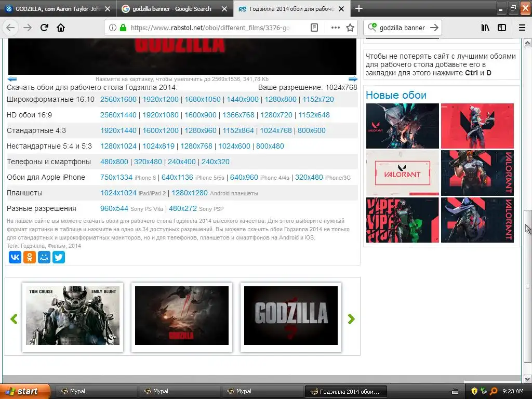Open the grey GODZILLA logo thumbnail
Viewport: 532px width, 399px height.
(x=291, y=315)
